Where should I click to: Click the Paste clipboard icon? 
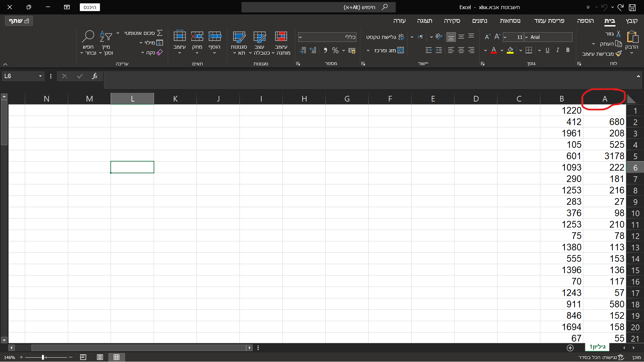(632, 37)
